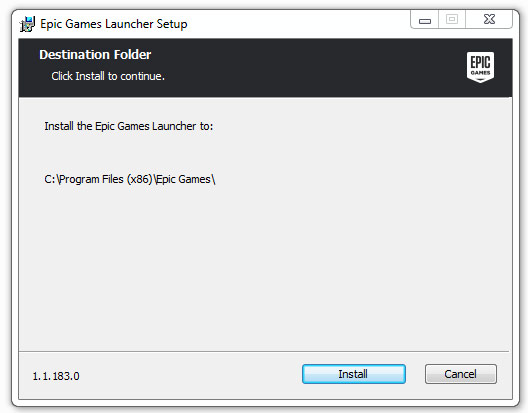Click the version number 1.1.183.0
Screen dimensions: 528x413
(56, 376)
